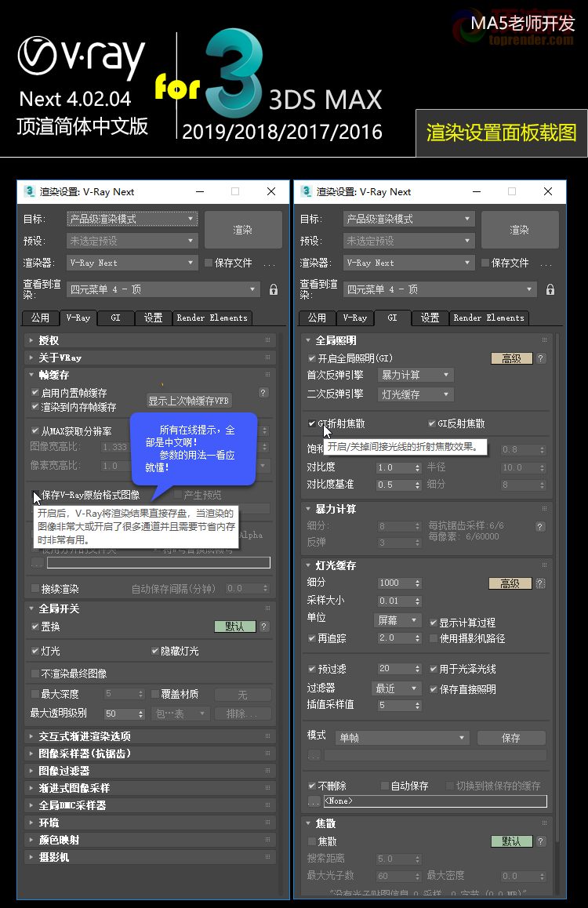588x908 pixels.
Task: Toggle 渲染到内存帧缓存 checkbox
Action: (x=35, y=407)
